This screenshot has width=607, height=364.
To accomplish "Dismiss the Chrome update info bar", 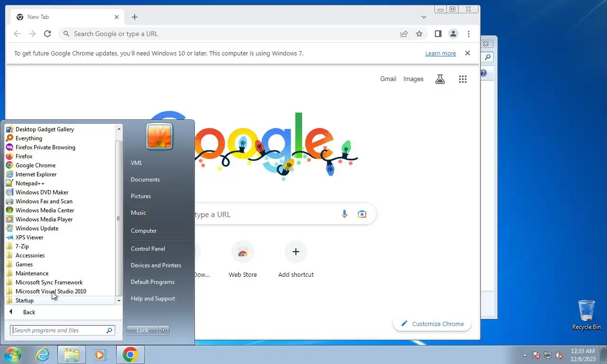I will (468, 53).
